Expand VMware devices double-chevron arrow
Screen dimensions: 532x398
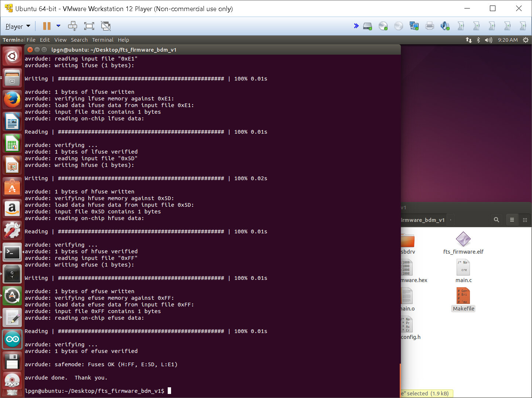click(x=356, y=26)
